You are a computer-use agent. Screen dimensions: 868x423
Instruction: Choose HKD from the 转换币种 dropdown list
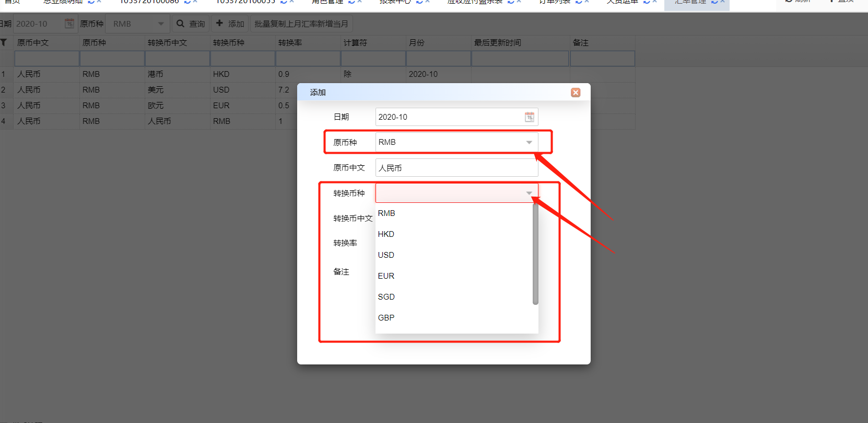[454, 234]
